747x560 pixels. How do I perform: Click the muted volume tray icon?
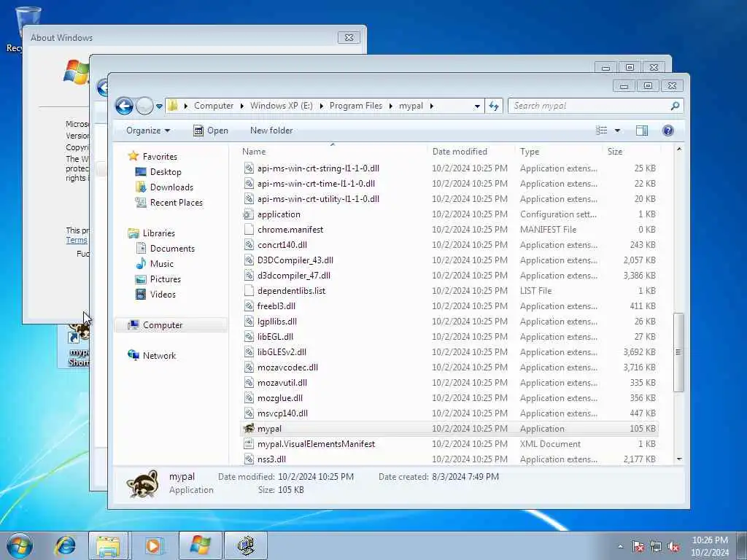click(673, 547)
